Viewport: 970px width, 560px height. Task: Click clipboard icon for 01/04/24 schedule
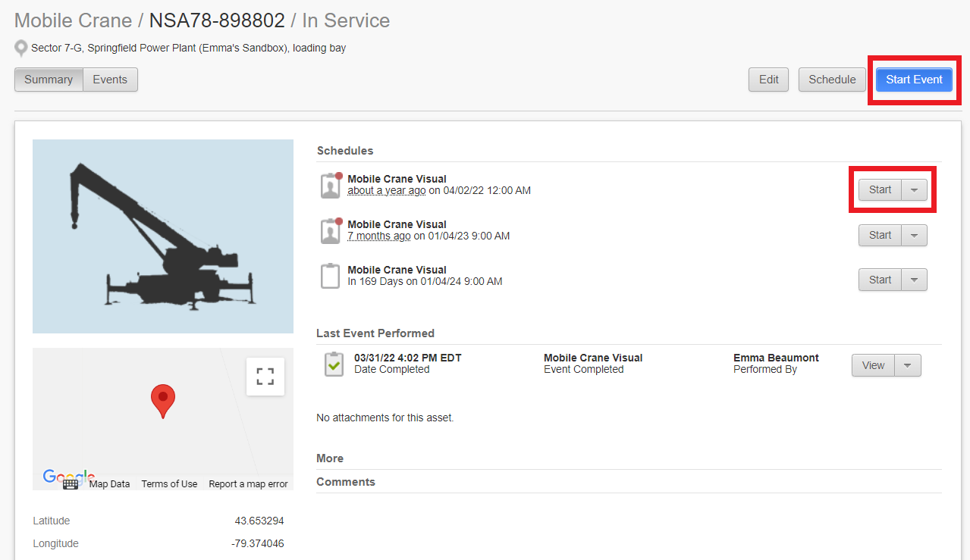(331, 276)
